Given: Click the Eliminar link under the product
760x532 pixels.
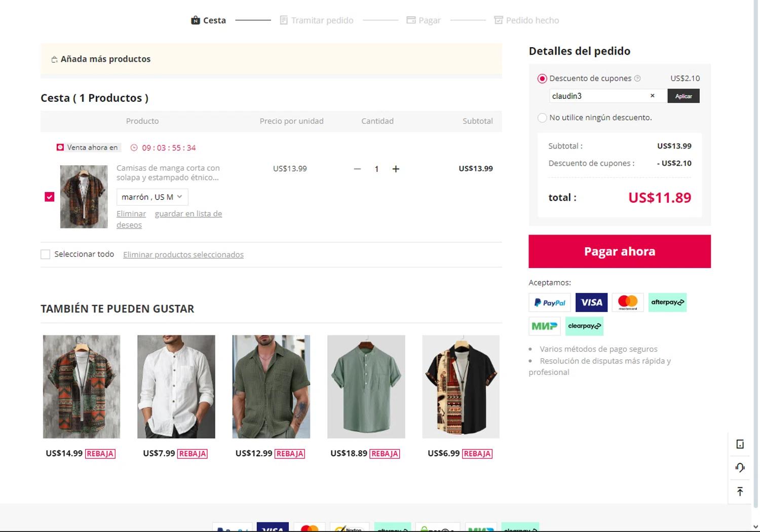Looking at the screenshot, I should [131, 214].
